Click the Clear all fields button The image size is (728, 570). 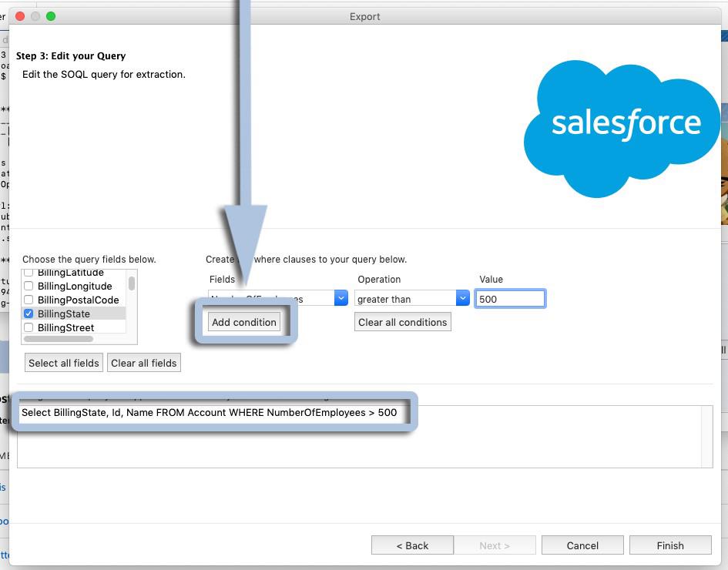point(144,363)
